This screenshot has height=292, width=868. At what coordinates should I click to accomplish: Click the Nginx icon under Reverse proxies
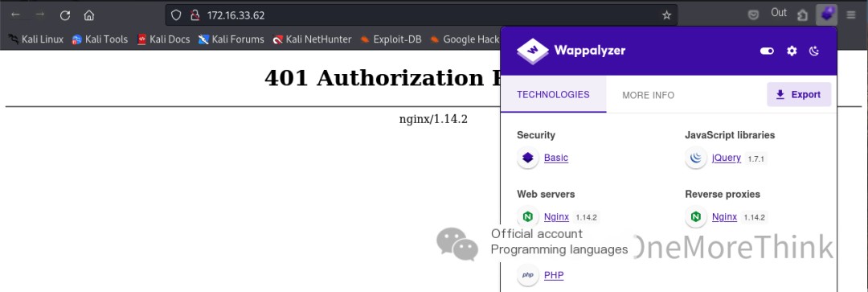696,216
